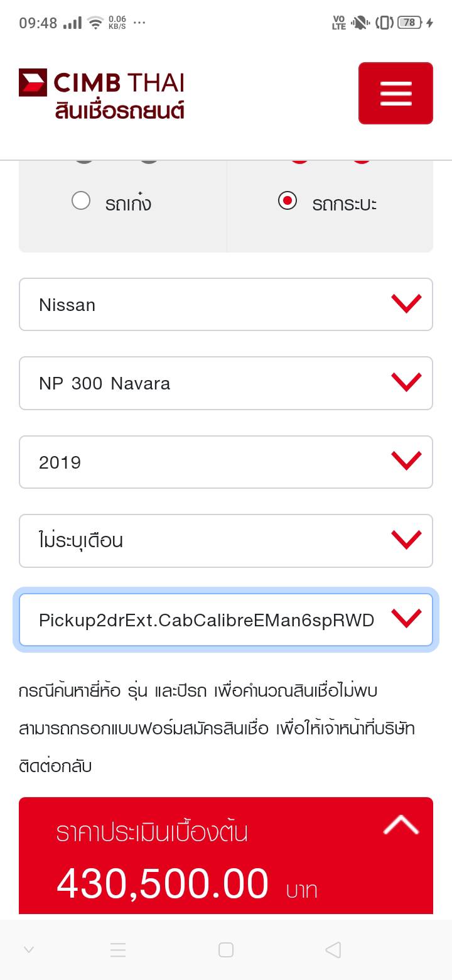Image resolution: width=452 pixels, height=980 pixels.
Task: Open the Pickup2drExt.Cab variant dropdown
Action: click(226, 620)
